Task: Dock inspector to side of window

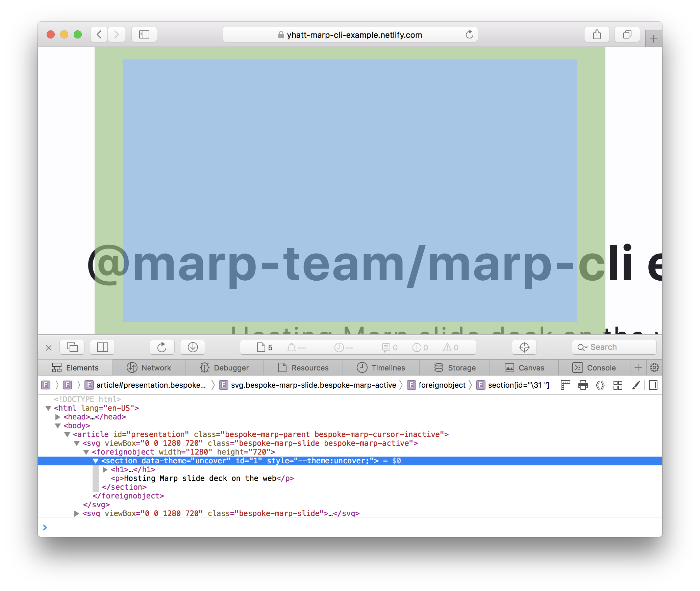Action: tap(102, 347)
